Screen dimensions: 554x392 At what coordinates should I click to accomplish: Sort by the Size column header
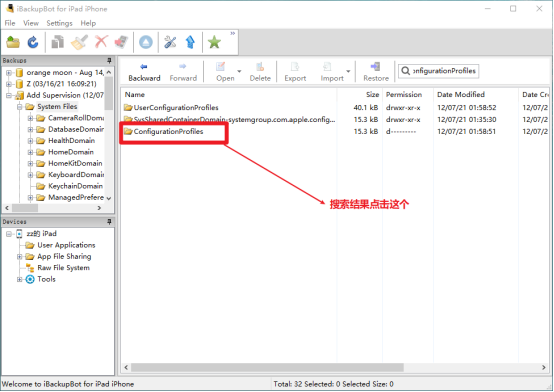[360, 95]
